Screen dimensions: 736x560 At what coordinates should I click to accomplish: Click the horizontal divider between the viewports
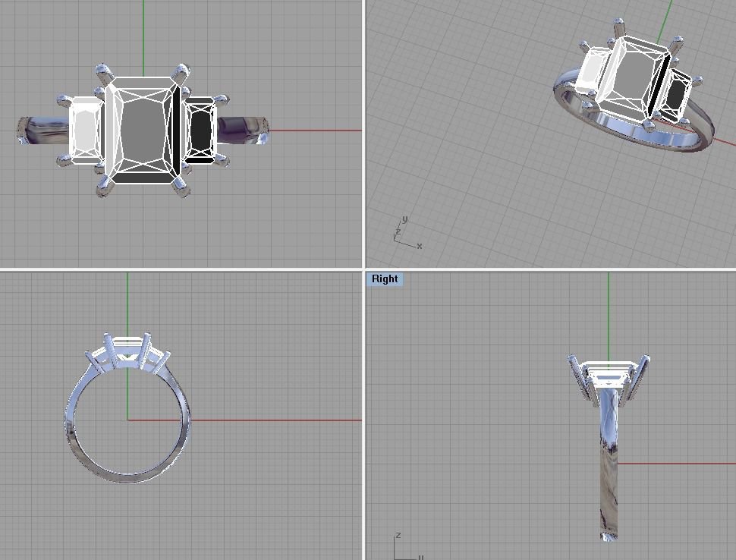[368, 270]
